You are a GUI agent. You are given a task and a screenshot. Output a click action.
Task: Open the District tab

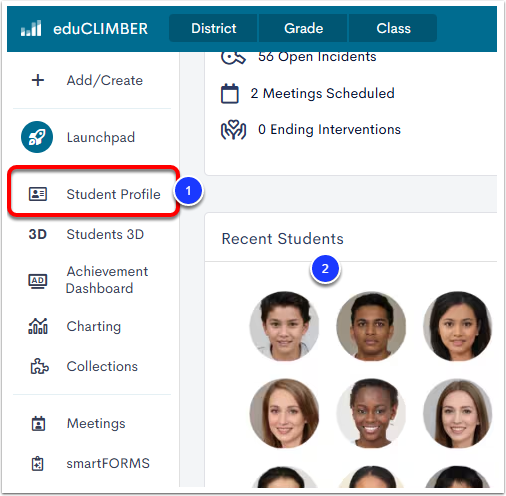(214, 28)
